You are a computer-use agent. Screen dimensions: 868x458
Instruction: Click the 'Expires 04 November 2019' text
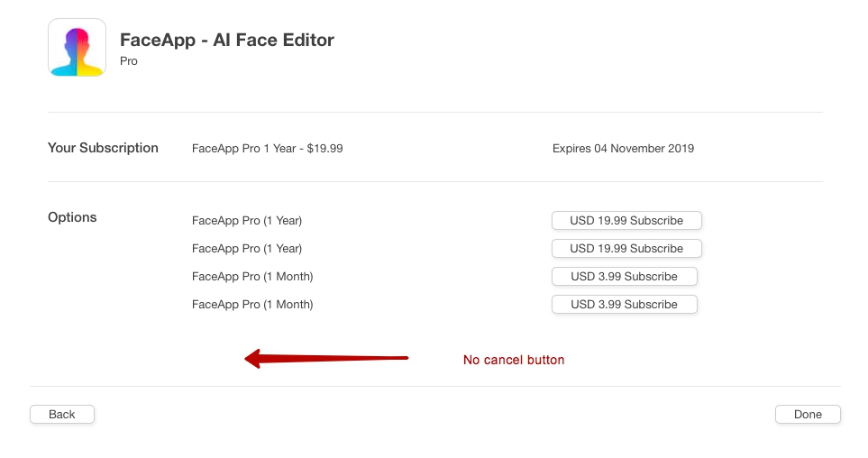[x=623, y=149]
